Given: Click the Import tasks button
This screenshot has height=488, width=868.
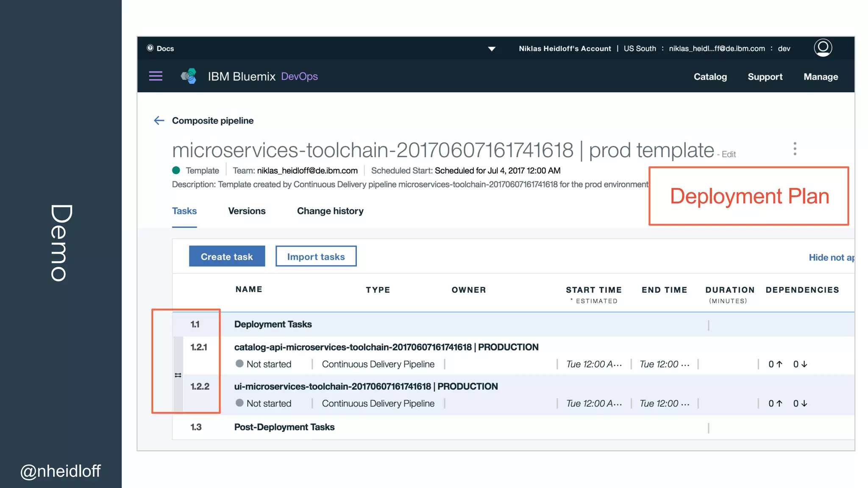Looking at the screenshot, I should point(316,256).
